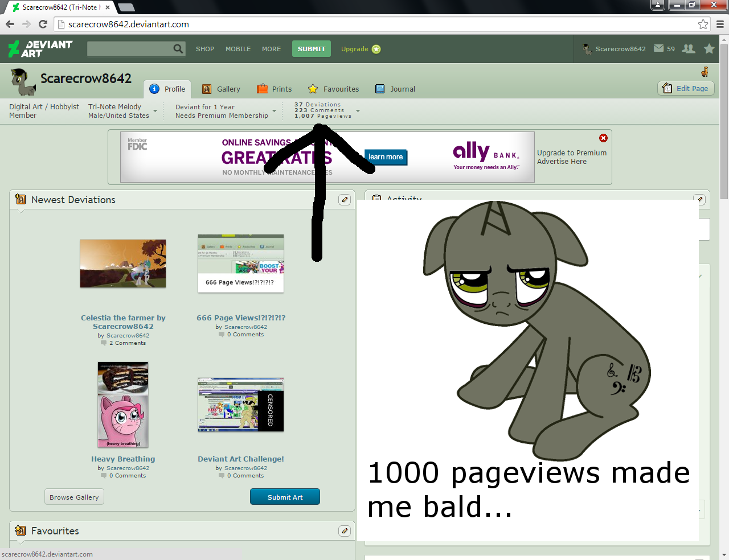
Task: Edit the Activity widget pencil
Action: 700,200
